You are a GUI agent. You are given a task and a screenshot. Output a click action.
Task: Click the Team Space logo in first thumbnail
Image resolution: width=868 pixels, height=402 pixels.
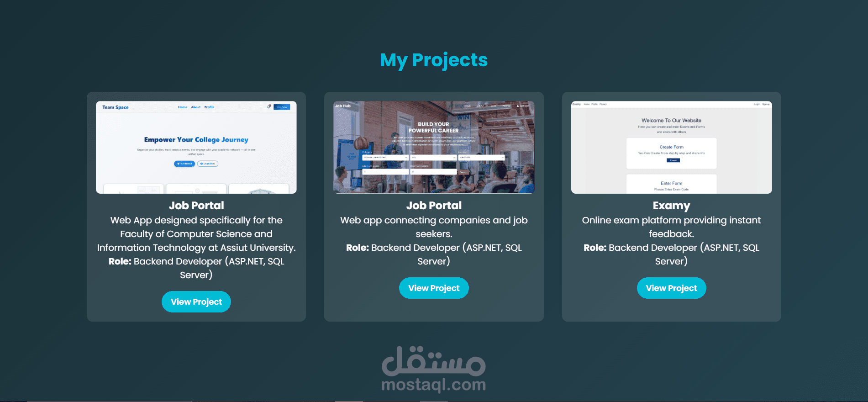click(x=116, y=107)
